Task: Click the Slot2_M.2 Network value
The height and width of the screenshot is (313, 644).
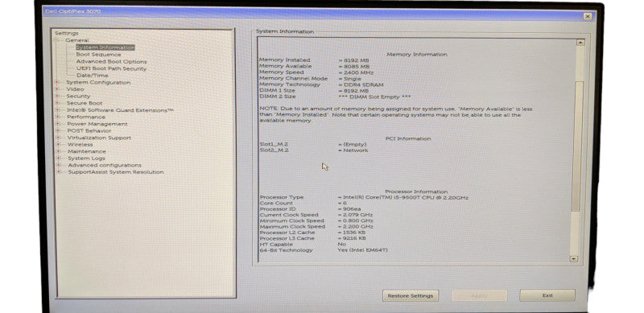Action: pos(353,150)
